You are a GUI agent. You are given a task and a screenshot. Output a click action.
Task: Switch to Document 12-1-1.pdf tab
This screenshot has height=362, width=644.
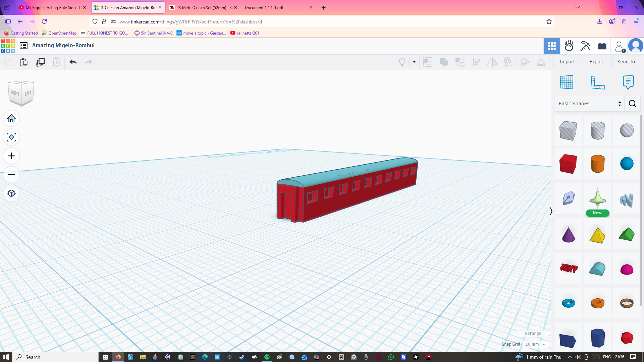click(264, 7)
